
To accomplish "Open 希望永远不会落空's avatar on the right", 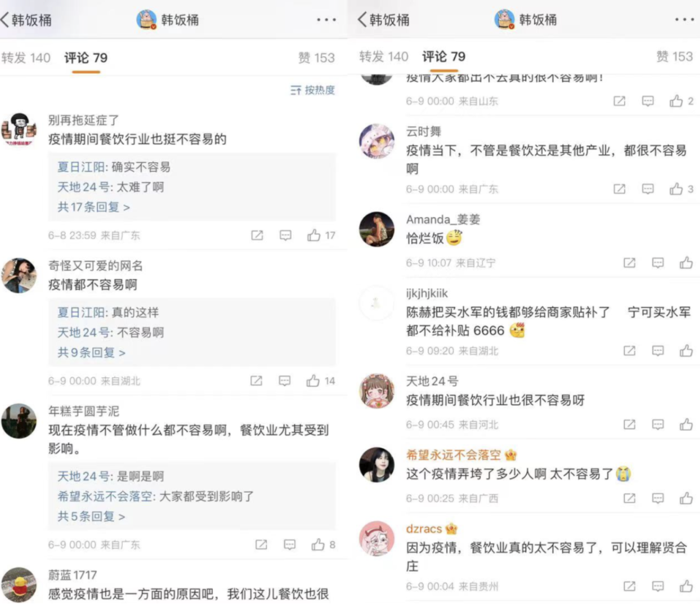I will [x=377, y=465].
